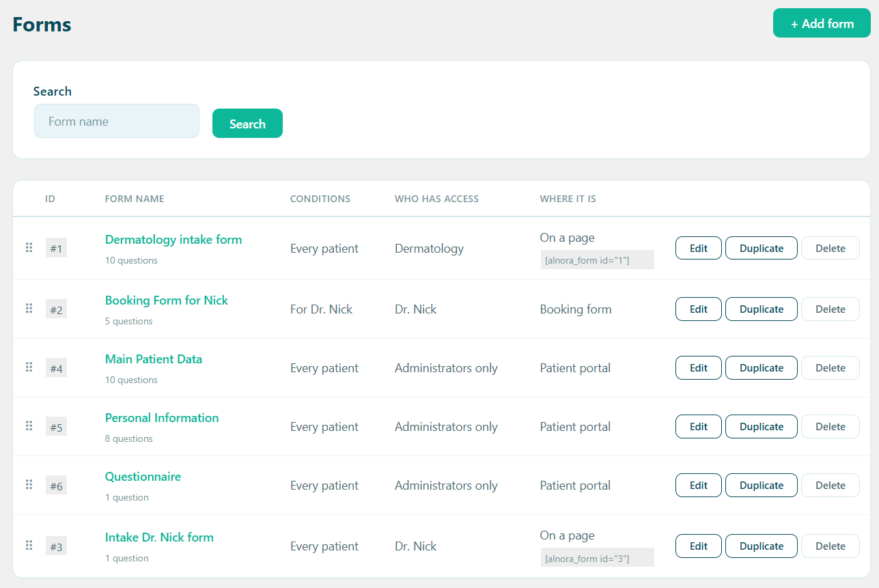Viewport: 879px width, 588px height.
Task: Edit the Intake Dr. Nick form
Action: point(699,546)
